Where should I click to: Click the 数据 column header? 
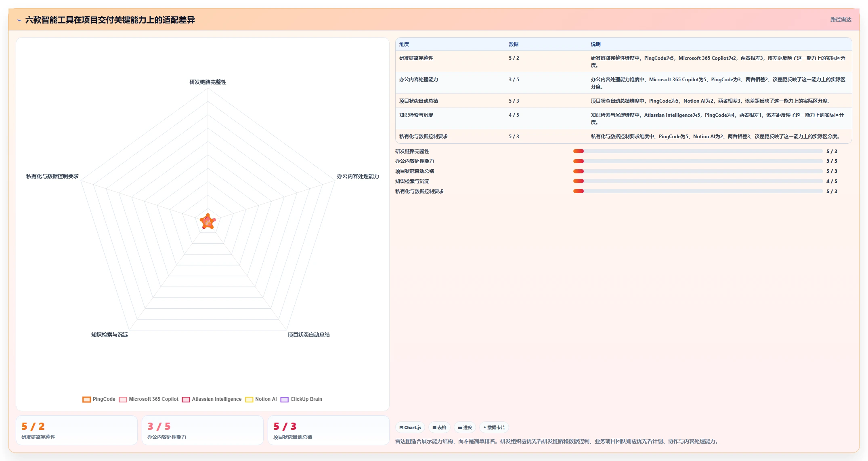pos(514,44)
